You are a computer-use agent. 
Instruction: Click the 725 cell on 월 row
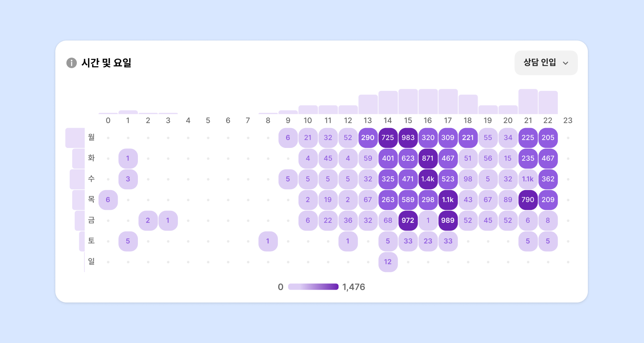click(388, 138)
